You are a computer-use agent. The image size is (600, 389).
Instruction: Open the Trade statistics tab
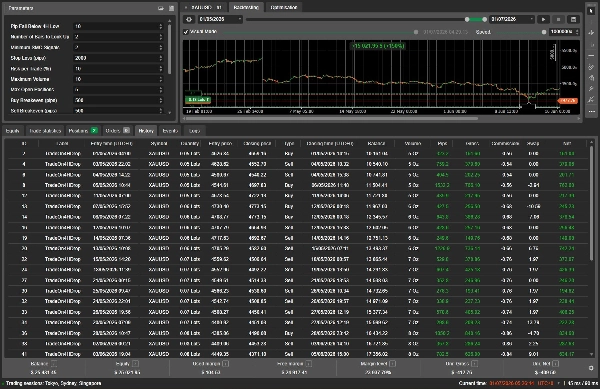tap(45, 131)
